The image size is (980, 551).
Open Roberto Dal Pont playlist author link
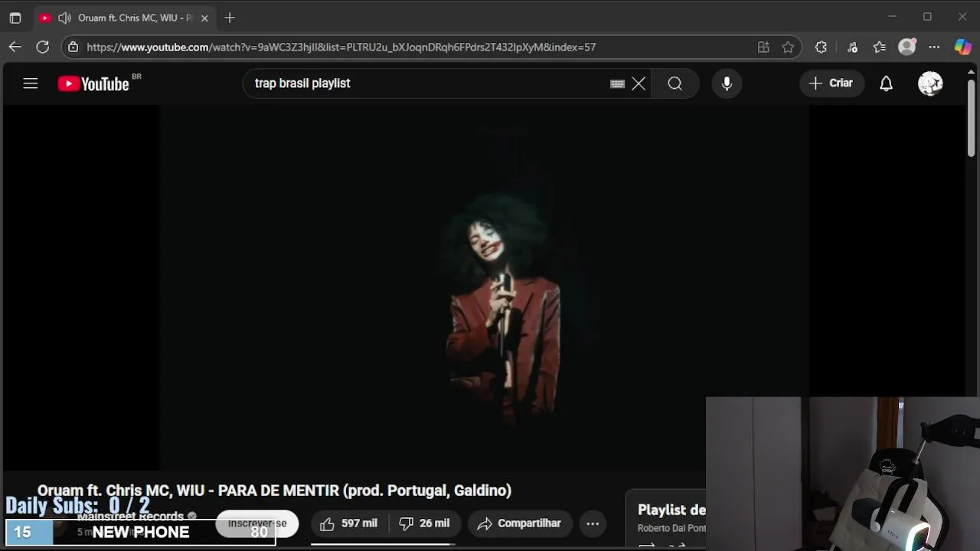pyautogui.click(x=671, y=528)
